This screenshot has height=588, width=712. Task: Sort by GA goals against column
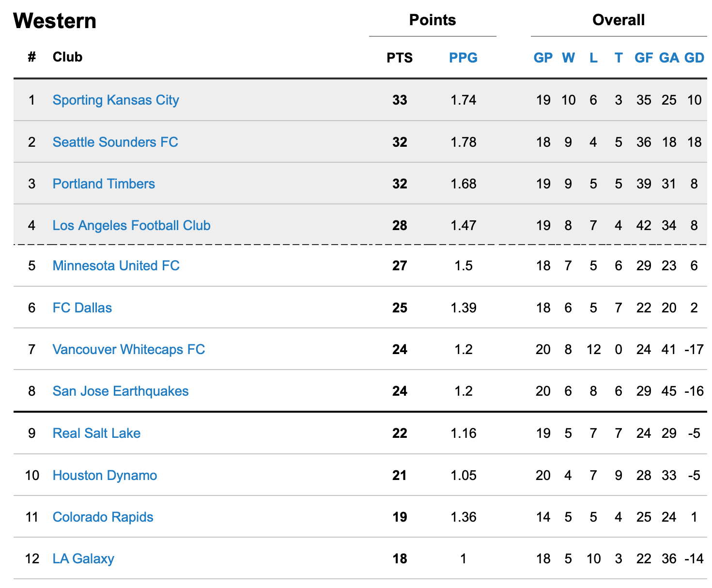tap(669, 58)
